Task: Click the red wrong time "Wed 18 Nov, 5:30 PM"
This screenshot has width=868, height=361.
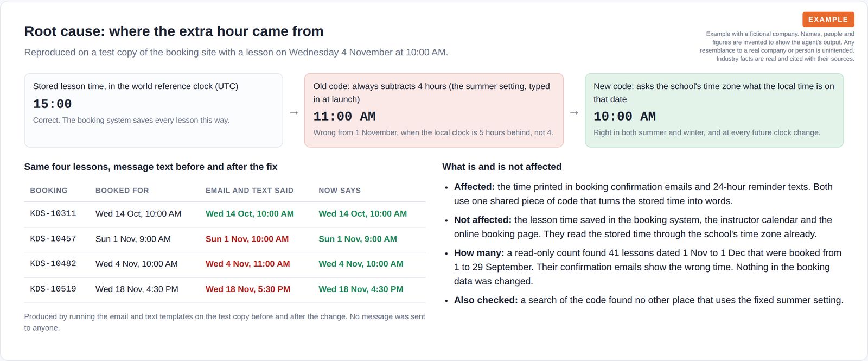Action: (x=248, y=289)
